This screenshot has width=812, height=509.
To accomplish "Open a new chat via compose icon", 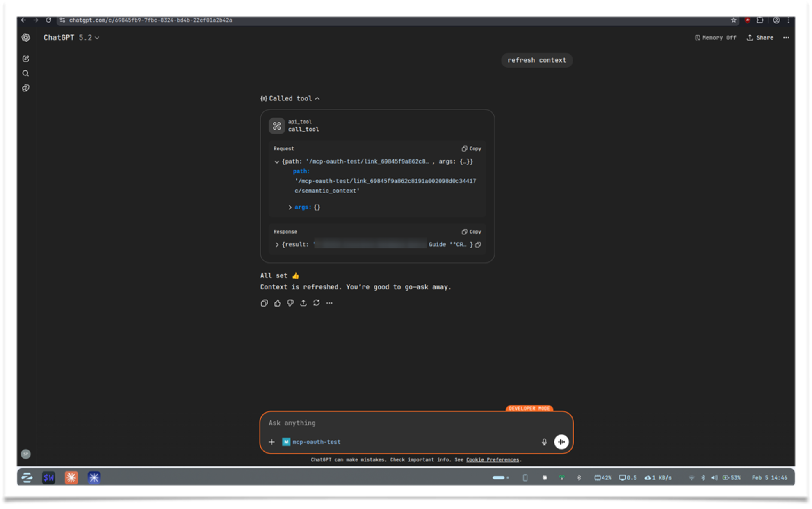I will [26, 59].
